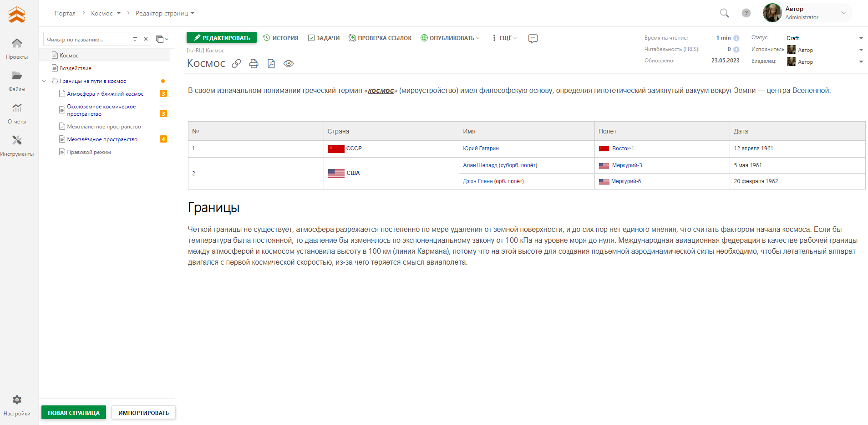Run Проверка ссылок from toolbar
This screenshot has height=425, width=868.
pyautogui.click(x=380, y=38)
